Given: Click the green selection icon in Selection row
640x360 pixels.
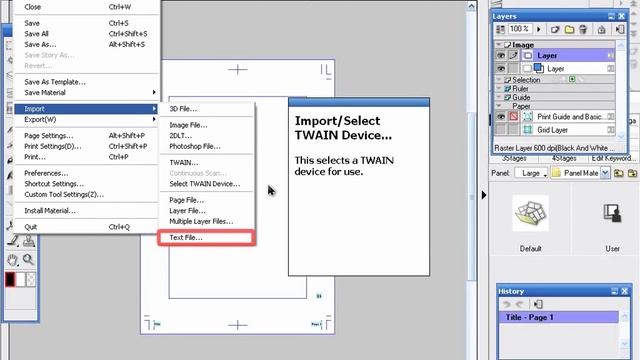Looking at the screenshot, I should [x=572, y=79].
